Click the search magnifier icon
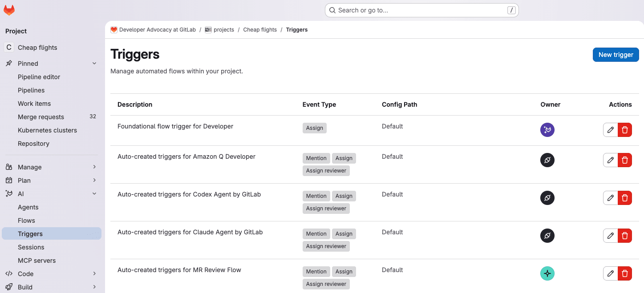 (332, 10)
